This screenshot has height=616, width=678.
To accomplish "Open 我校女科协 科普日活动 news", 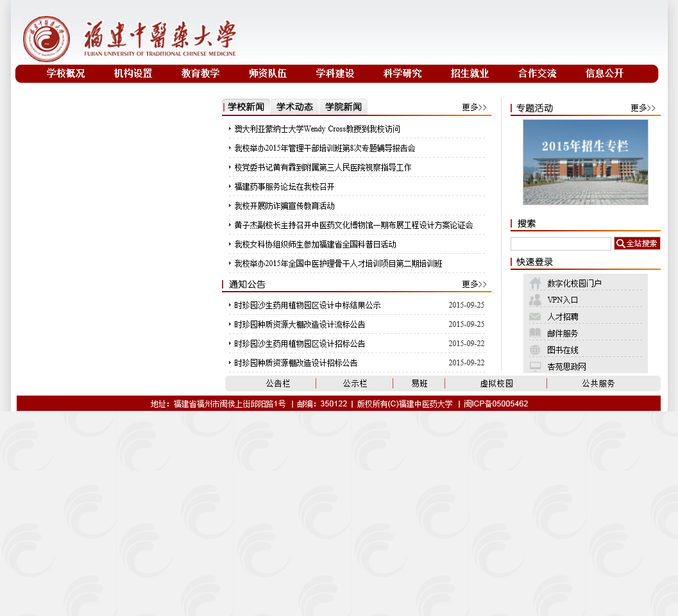I will tap(315, 244).
